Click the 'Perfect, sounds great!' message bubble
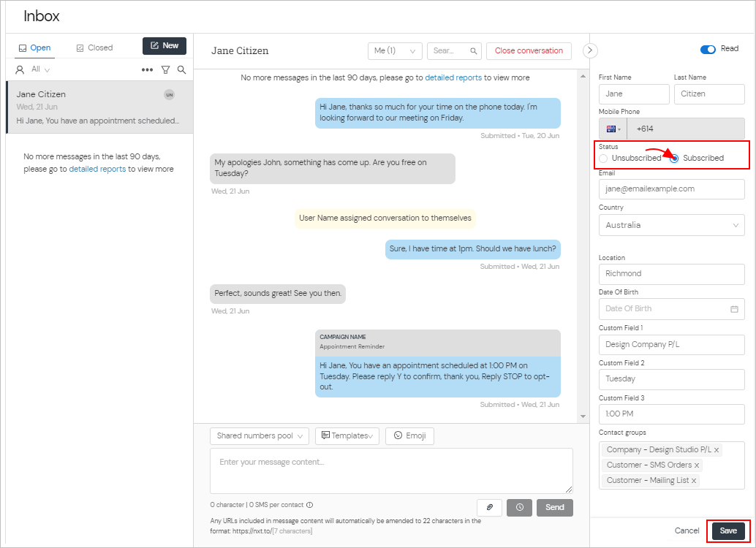Screen dimensions: 756x548 click(278, 294)
